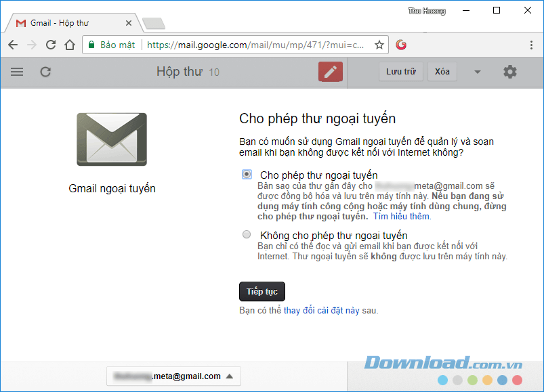Select the 'Không cho phép thư ngoại tuyến' option
Screen dimensions: 544x392
(x=247, y=234)
